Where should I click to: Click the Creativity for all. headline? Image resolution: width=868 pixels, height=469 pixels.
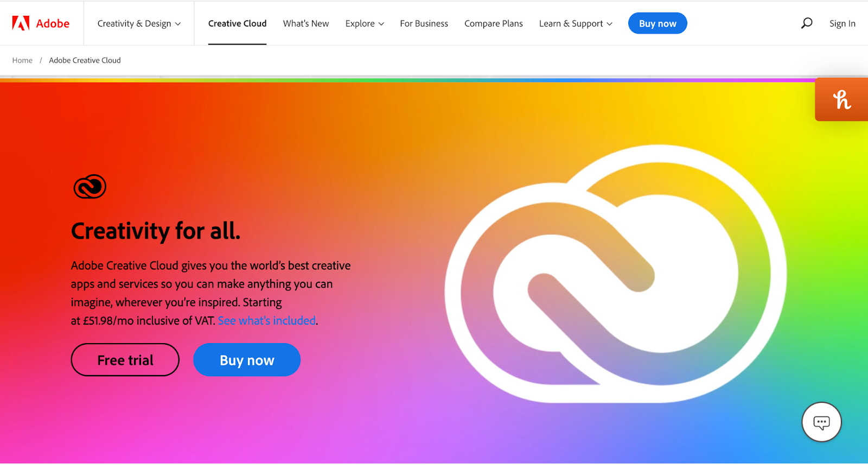click(156, 231)
